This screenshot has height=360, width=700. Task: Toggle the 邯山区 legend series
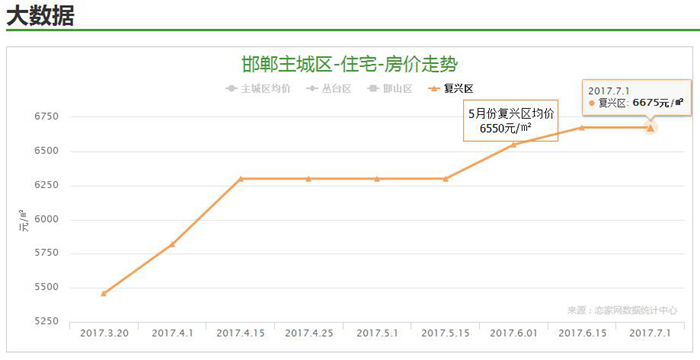(390, 88)
